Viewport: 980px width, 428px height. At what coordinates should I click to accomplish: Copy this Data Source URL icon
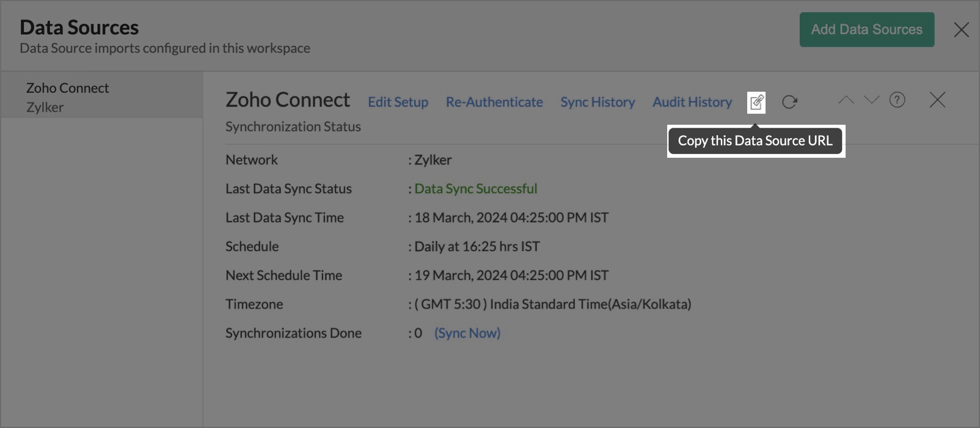(756, 102)
